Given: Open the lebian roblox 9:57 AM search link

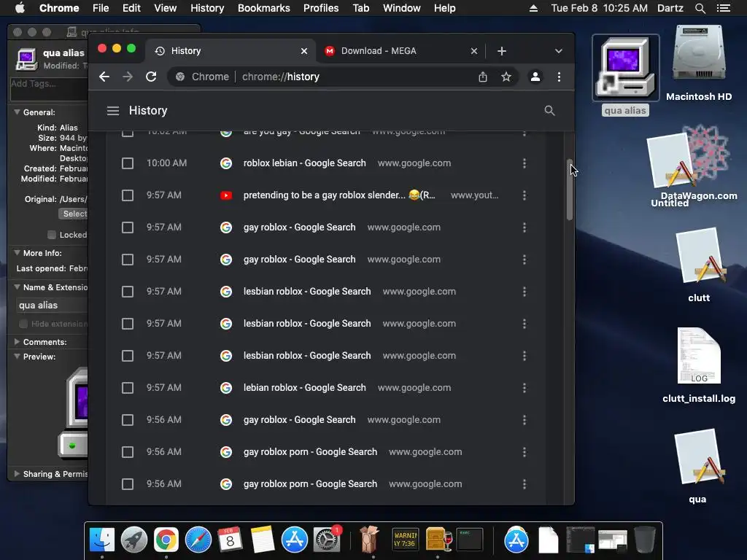Looking at the screenshot, I should coord(304,388).
